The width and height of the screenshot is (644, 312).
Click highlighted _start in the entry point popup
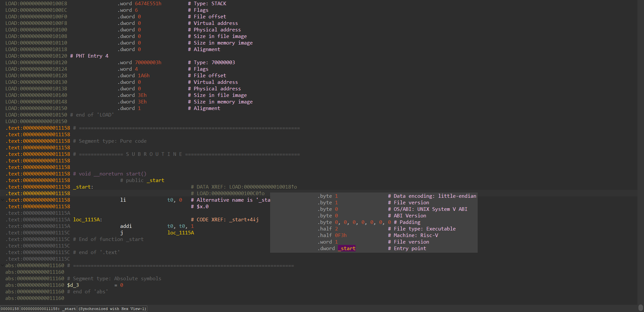point(347,248)
